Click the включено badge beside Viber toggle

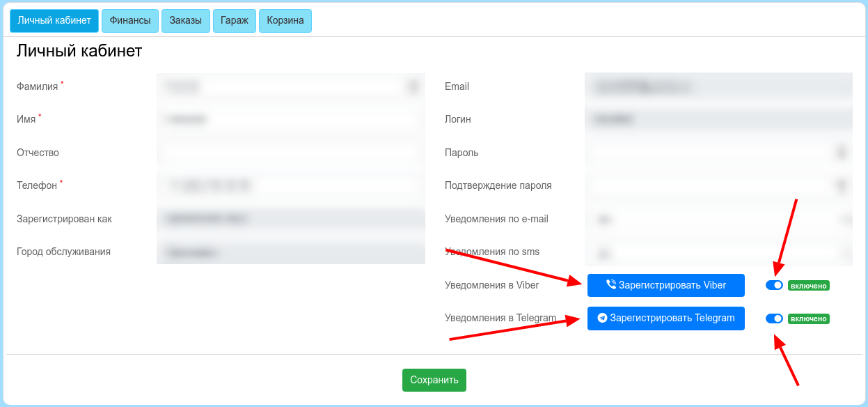(x=809, y=286)
